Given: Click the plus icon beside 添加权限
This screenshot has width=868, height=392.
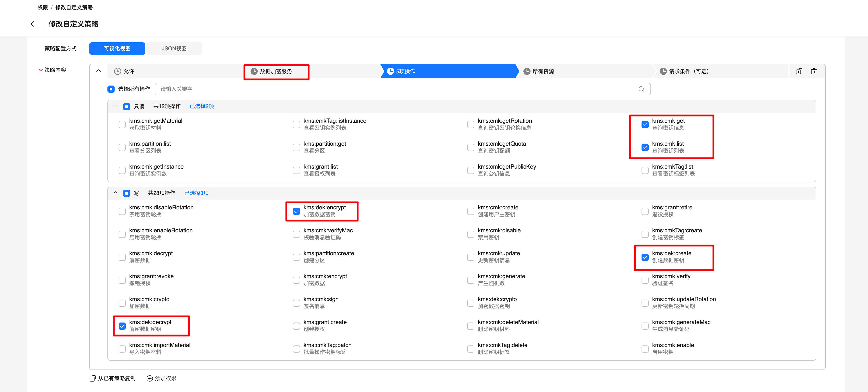Looking at the screenshot, I should click(150, 379).
